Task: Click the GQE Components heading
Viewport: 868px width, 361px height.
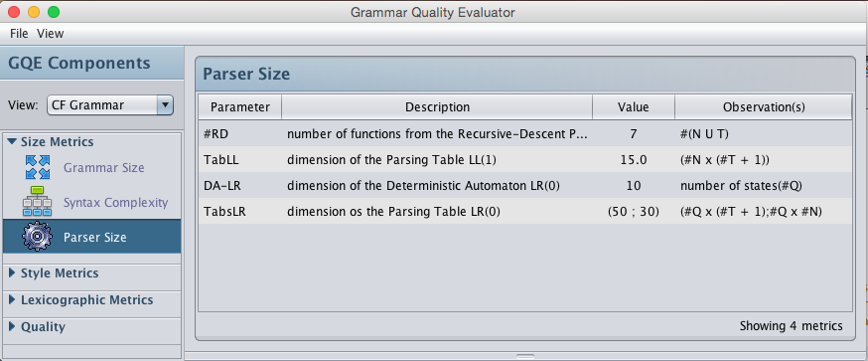Action: coord(79,63)
